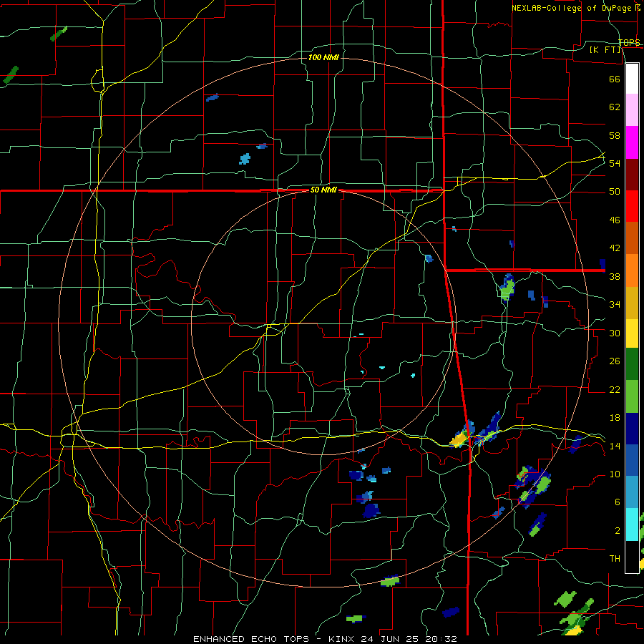The height and width of the screenshot is (644, 644).
Task: Click the "26" legend value
Action: click(x=615, y=361)
